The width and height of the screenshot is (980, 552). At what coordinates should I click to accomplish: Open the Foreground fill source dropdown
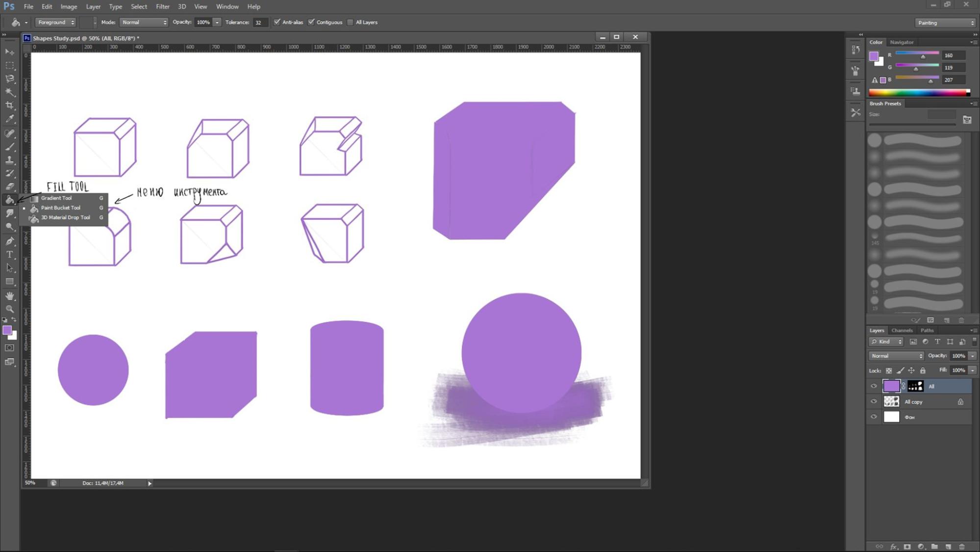55,22
